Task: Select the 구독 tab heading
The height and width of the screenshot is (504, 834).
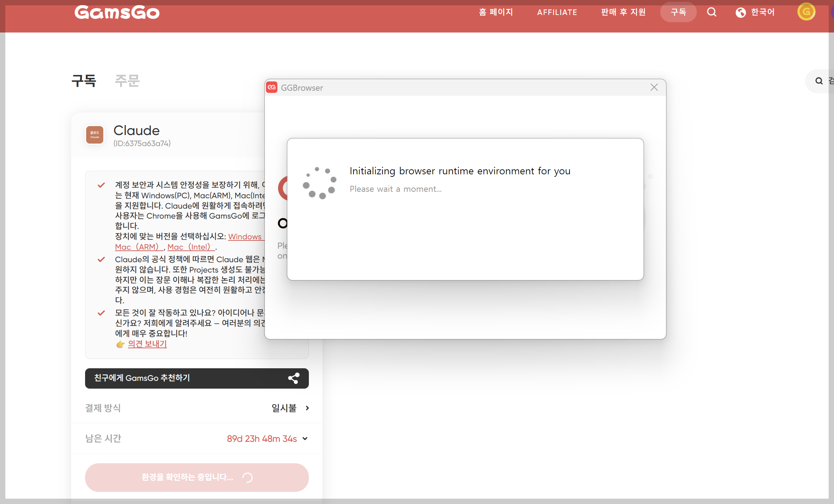Action: coord(84,81)
